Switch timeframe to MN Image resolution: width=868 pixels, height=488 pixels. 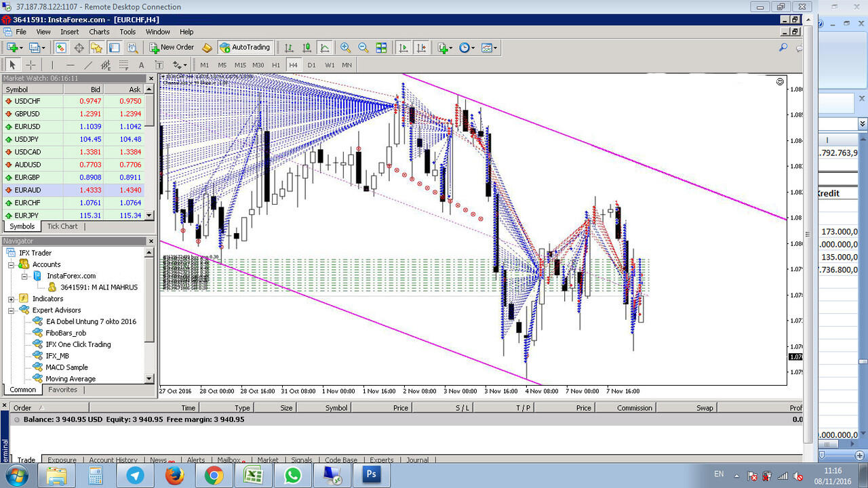347,65
